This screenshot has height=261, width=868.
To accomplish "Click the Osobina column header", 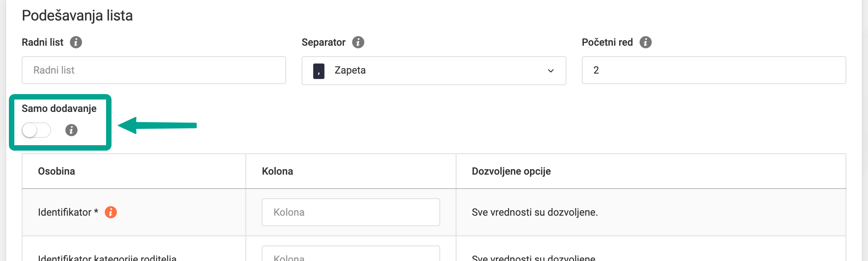I will tap(57, 171).
